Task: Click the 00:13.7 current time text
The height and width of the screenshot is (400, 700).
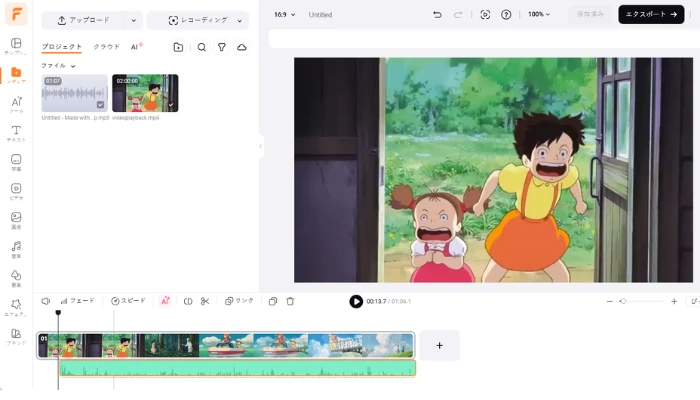Action: pos(376,302)
